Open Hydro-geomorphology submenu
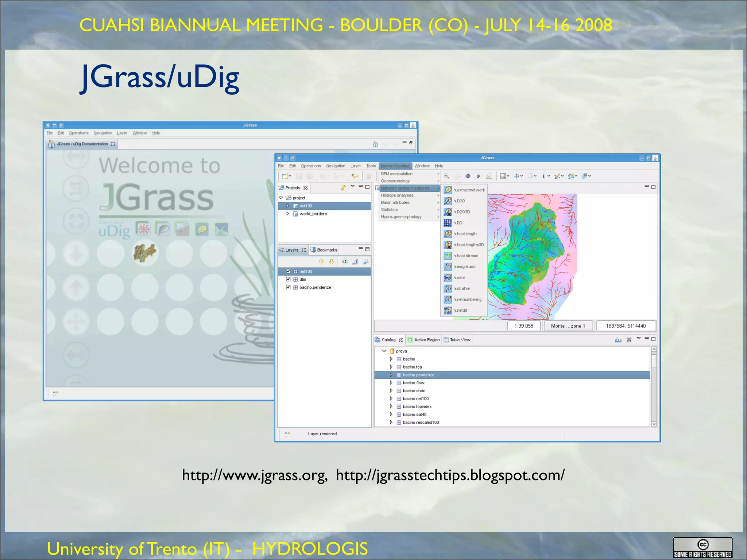 pyautogui.click(x=409, y=217)
